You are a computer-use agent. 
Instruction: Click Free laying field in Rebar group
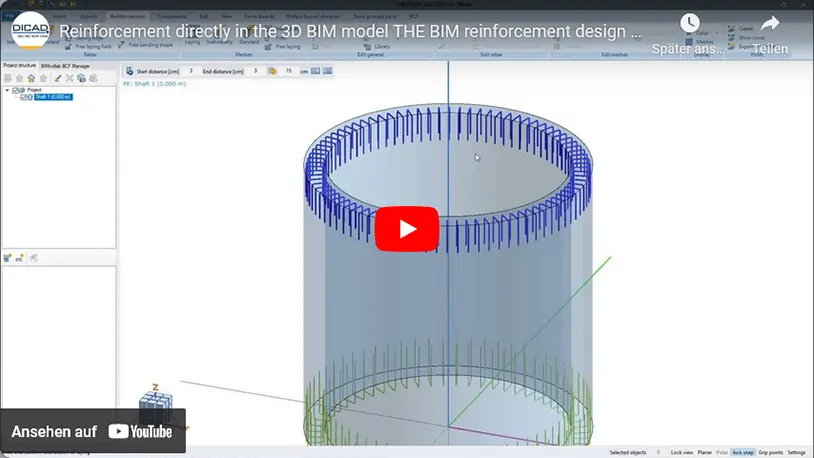88,47
